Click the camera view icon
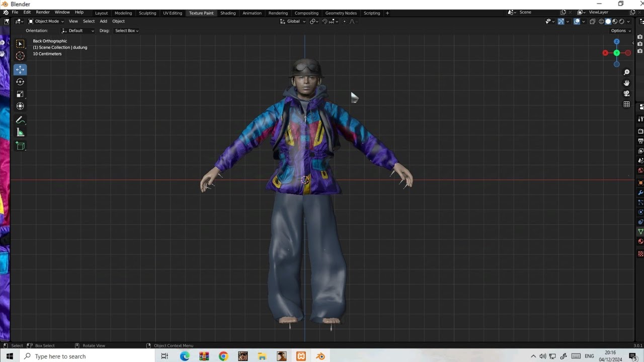This screenshot has width=644, height=362. coord(626,94)
